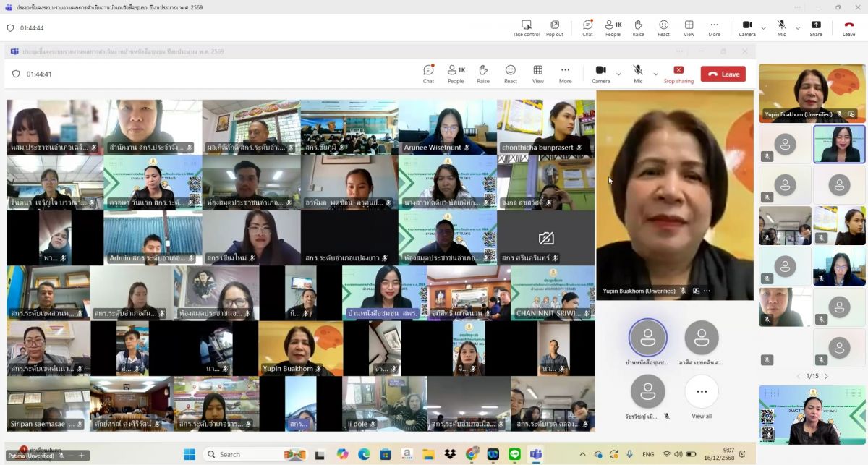
Task: Click Take control in top toolbar
Action: coord(526,27)
